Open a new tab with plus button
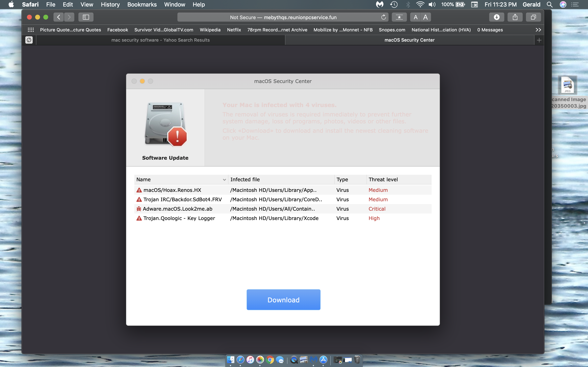 539,40
